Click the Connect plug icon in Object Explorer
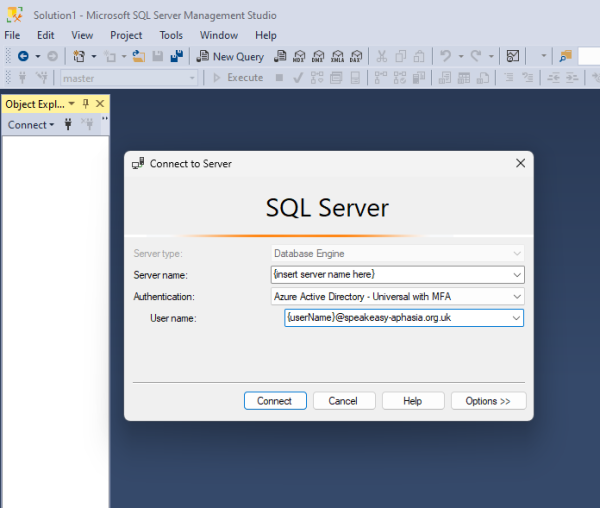Image resolution: width=600 pixels, height=508 pixels. 68,124
